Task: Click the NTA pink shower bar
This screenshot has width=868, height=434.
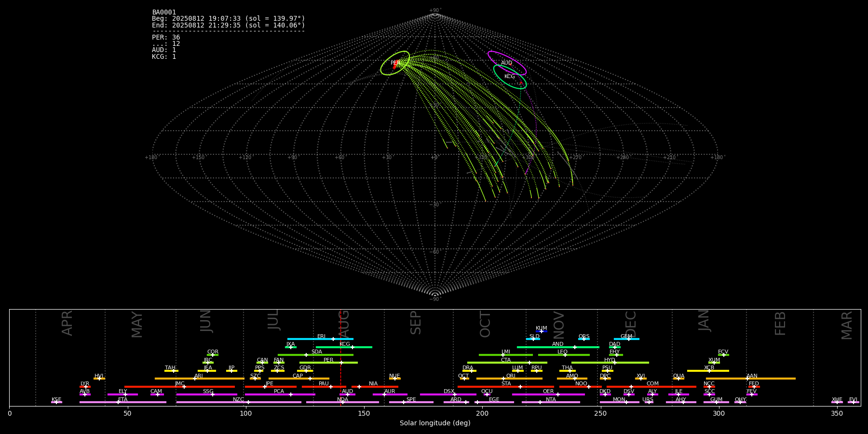Action: pos(551,402)
